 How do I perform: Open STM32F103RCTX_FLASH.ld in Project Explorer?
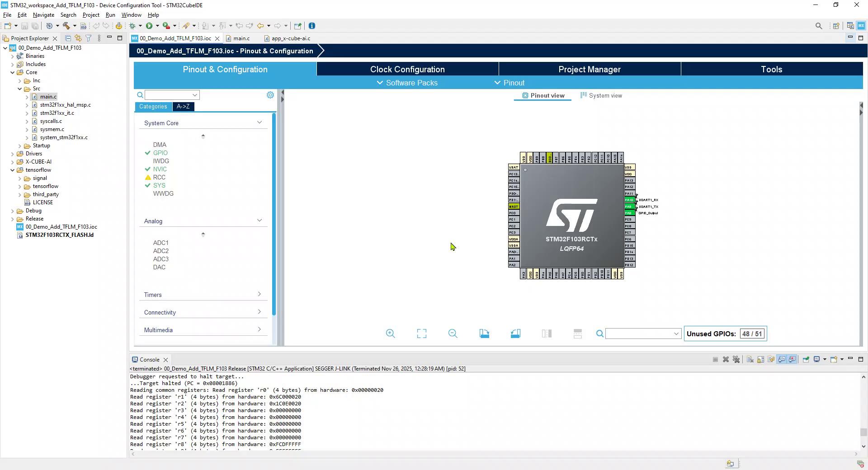[59, 235]
